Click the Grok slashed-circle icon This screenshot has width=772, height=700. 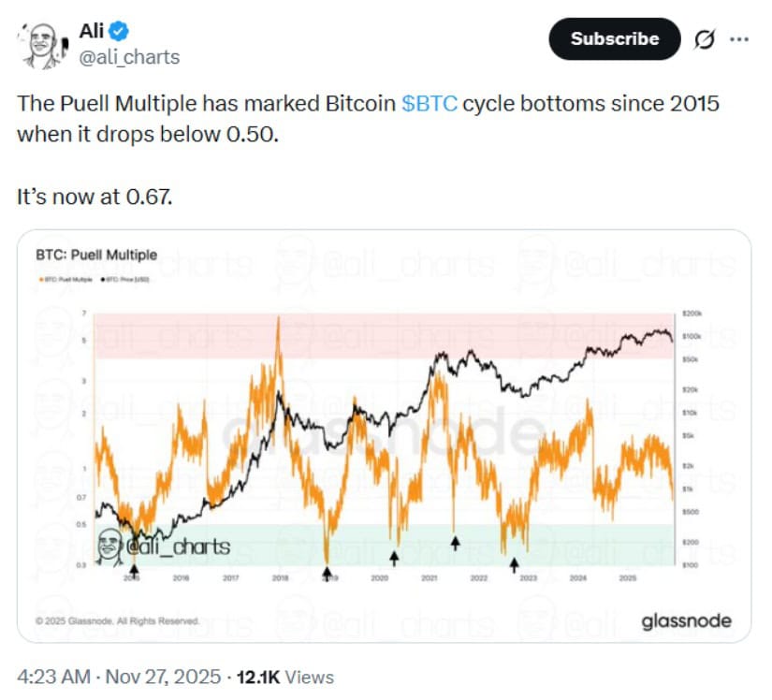tap(703, 39)
